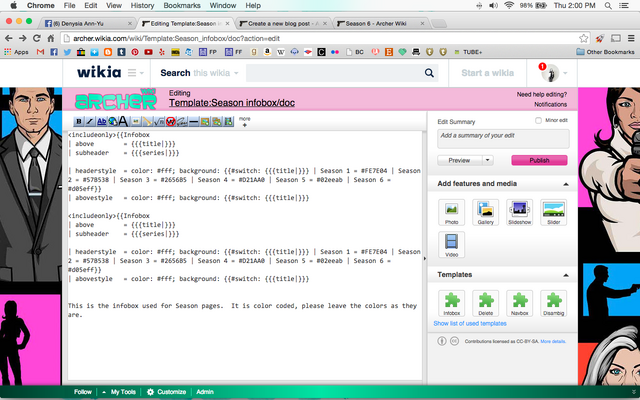640x400 pixels.
Task: Open the Preview options dropdown arrow
Action: pos(487,160)
